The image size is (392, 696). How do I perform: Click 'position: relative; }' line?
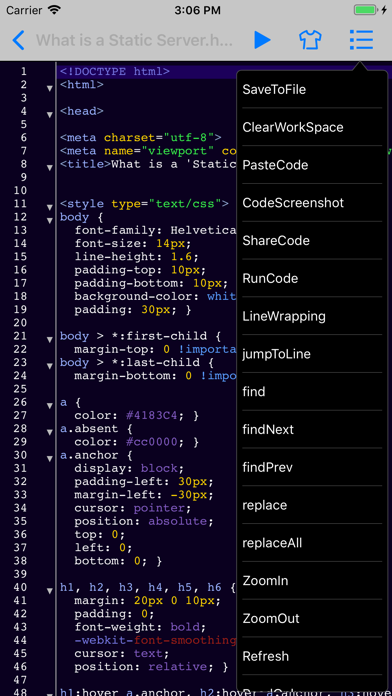tap(151, 667)
